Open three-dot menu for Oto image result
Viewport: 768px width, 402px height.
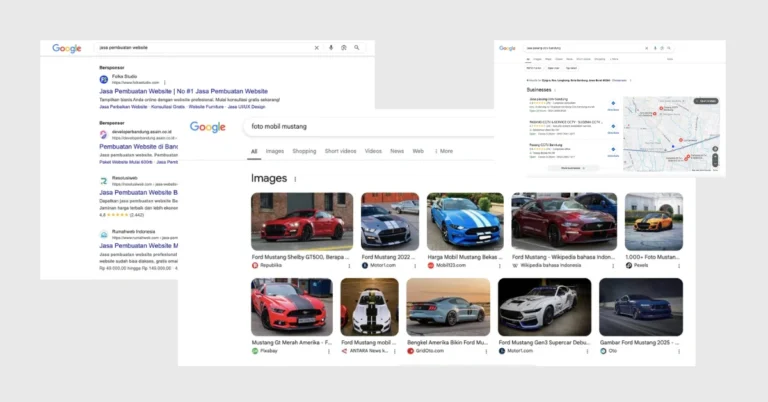coord(679,351)
